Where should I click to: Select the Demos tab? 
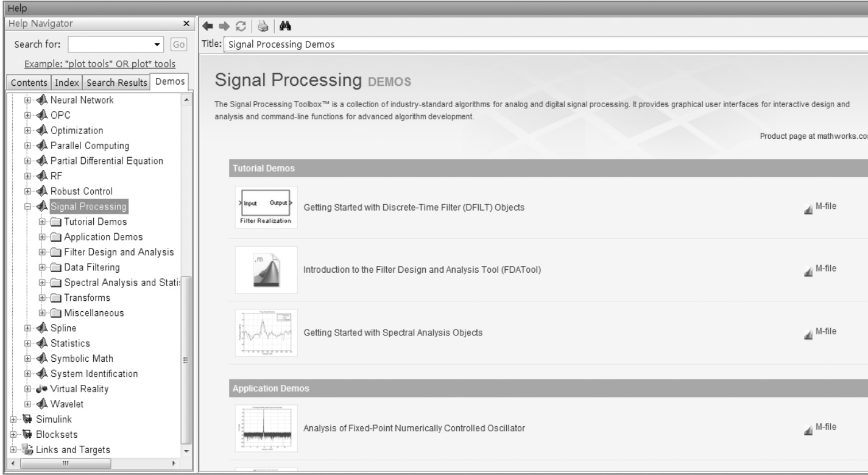170,82
